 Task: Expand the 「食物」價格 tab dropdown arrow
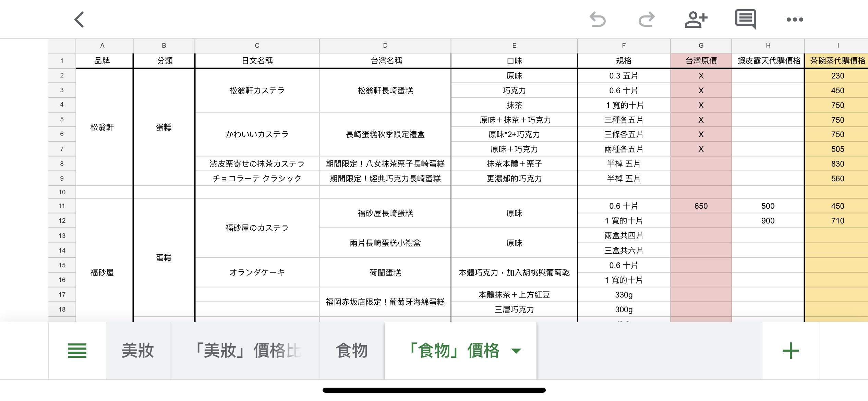516,351
